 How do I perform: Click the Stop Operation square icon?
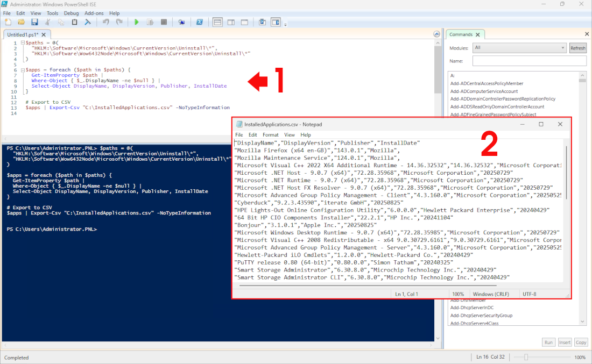pyautogui.click(x=164, y=22)
